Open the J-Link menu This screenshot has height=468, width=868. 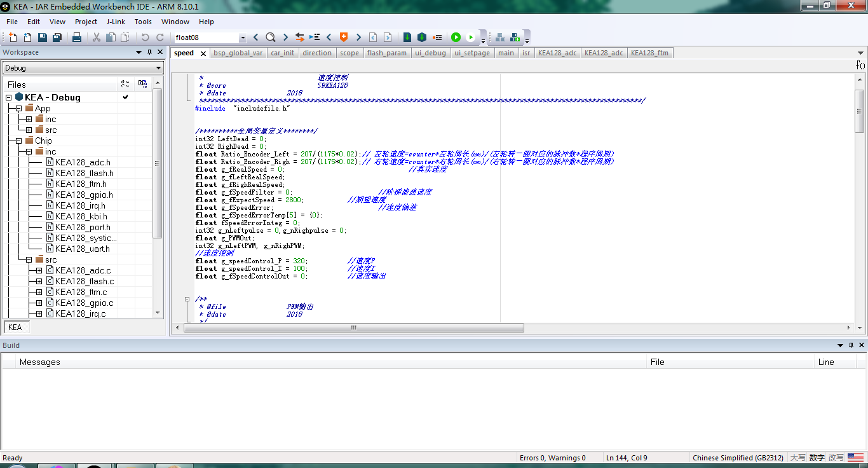click(116, 22)
